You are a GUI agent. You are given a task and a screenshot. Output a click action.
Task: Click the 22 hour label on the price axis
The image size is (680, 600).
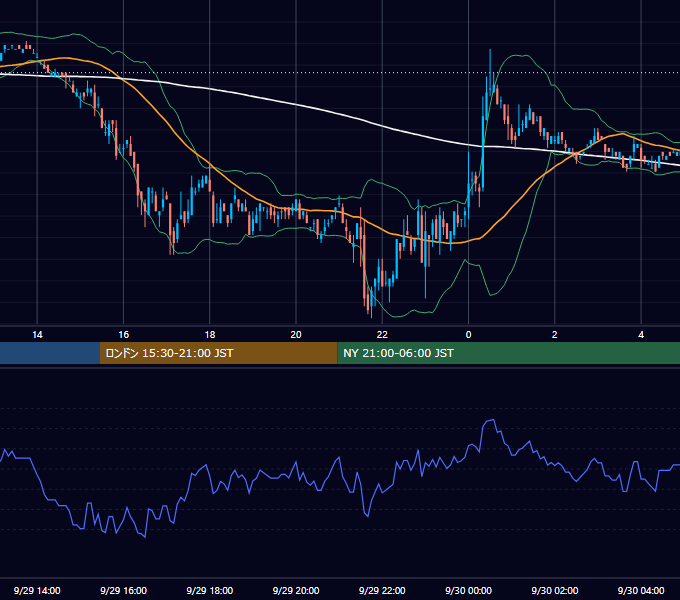[382, 335]
